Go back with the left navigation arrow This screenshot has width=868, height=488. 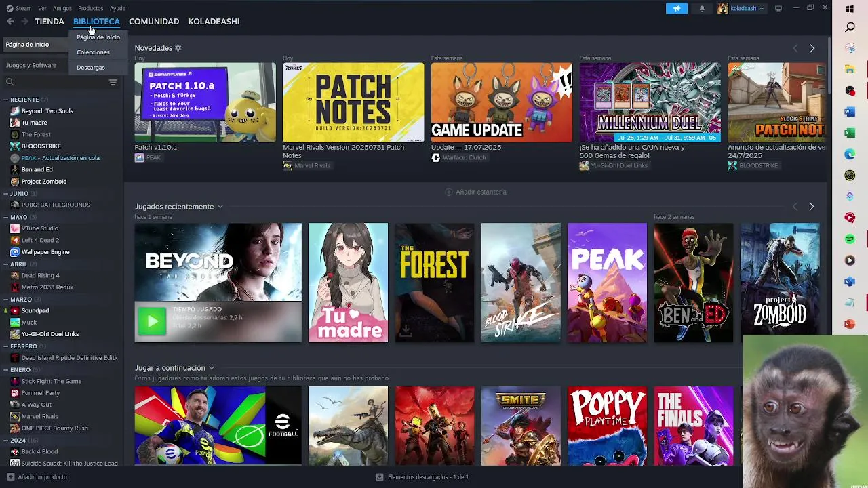(x=10, y=22)
